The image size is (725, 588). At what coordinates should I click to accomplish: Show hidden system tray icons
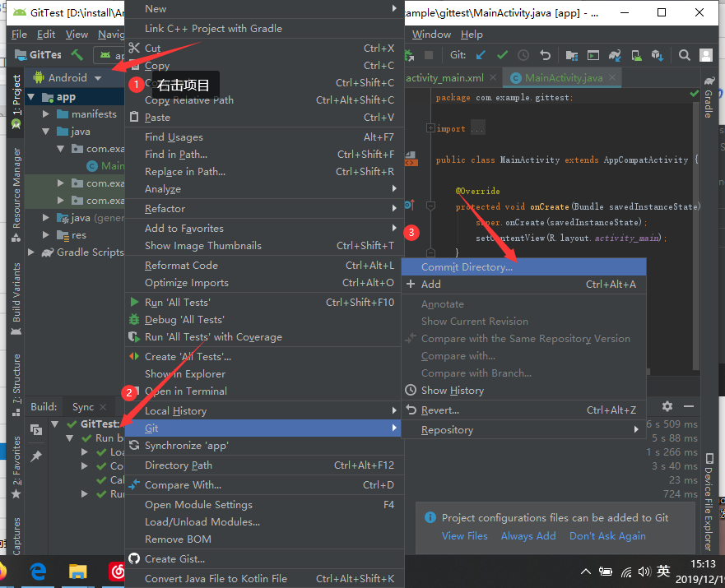tap(586, 572)
